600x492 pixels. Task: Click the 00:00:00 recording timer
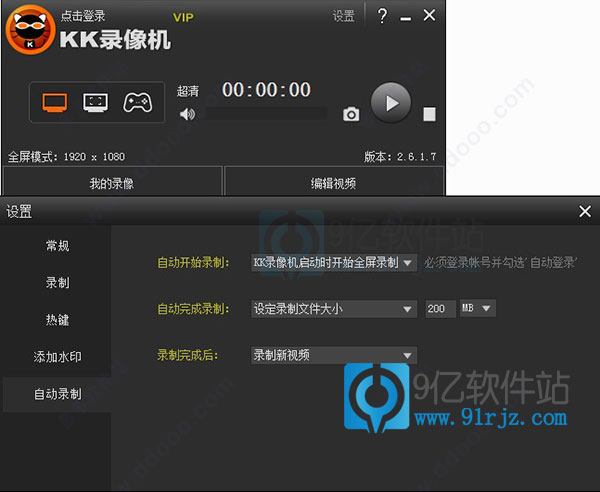tap(266, 90)
